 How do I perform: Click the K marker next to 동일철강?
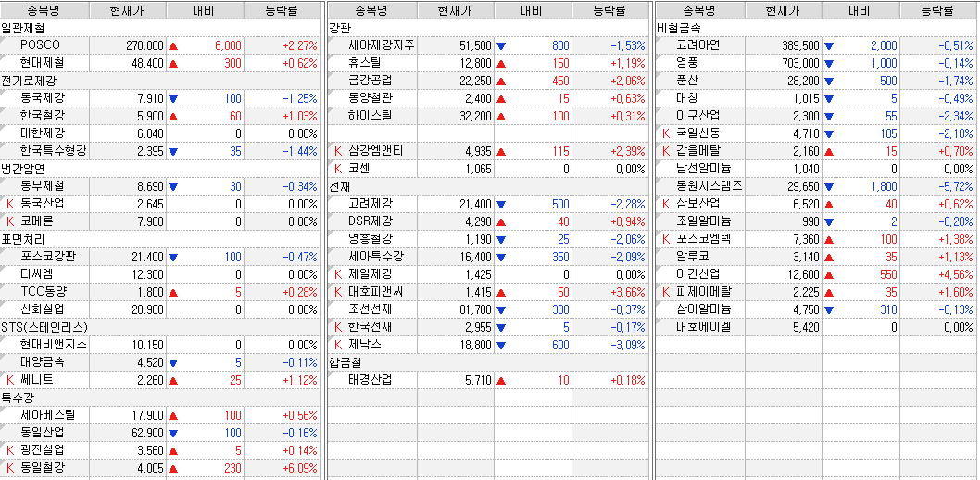(10, 468)
